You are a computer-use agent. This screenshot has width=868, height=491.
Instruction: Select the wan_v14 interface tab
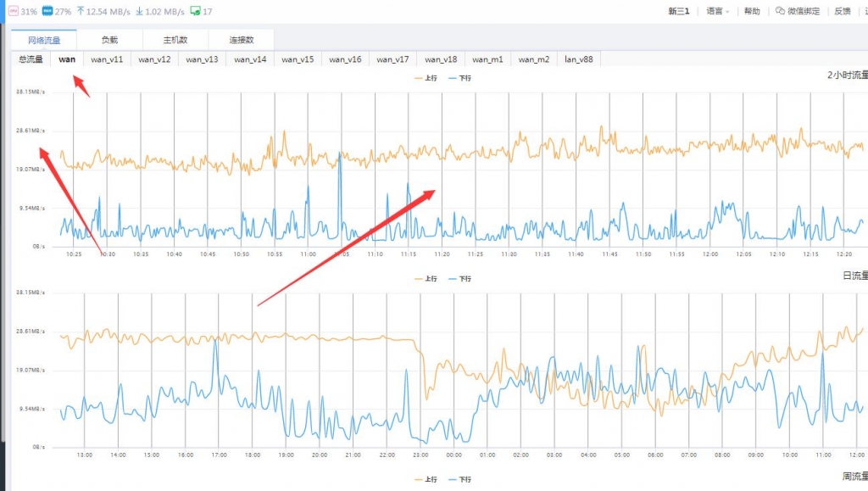click(x=250, y=59)
